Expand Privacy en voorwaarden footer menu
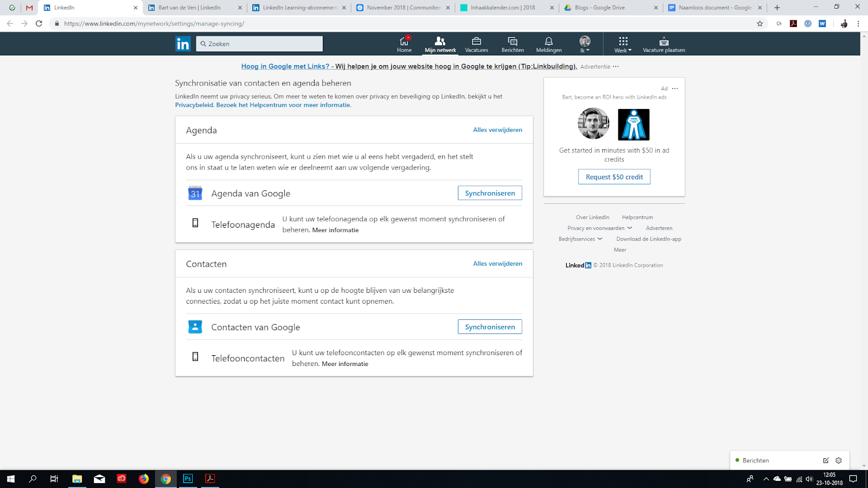The width and height of the screenshot is (868, 488). pyautogui.click(x=599, y=228)
